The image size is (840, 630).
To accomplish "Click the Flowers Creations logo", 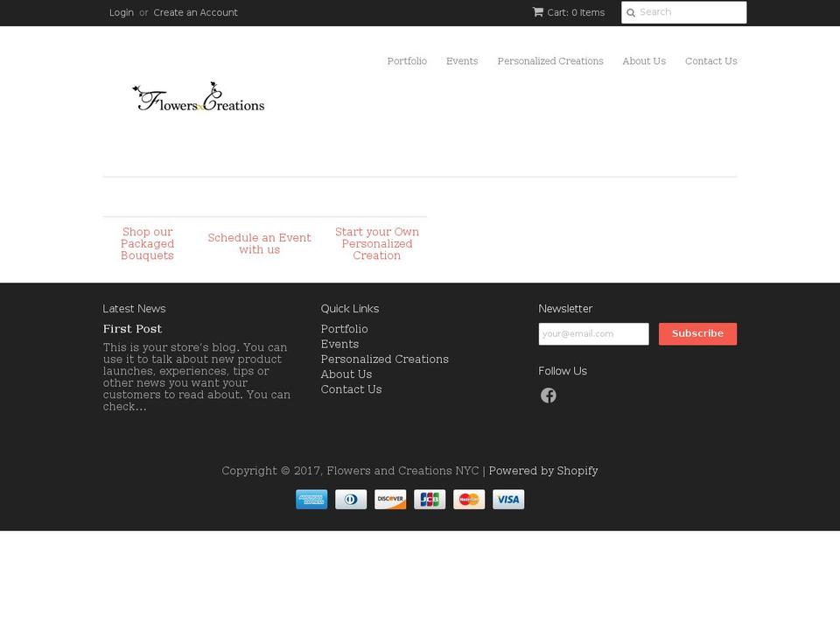I will point(199,97).
